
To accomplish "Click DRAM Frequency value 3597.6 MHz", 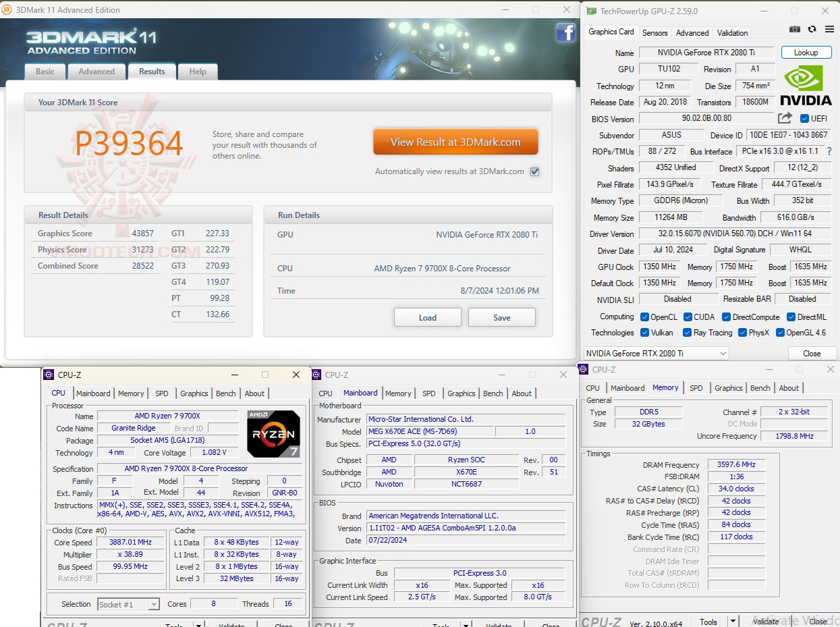I will point(736,464).
